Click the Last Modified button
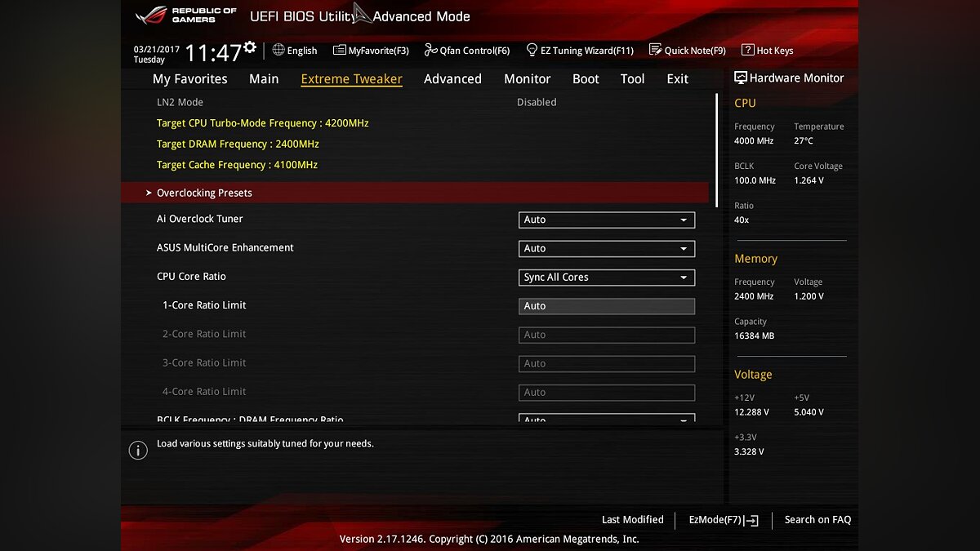This screenshot has height=551, width=980. (633, 520)
